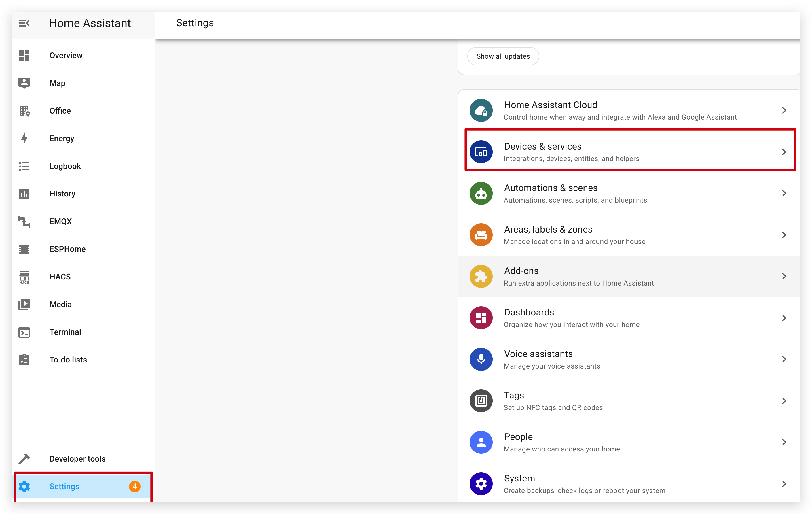The width and height of the screenshot is (812, 514).
Task: Click the Developer tools hammer icon
Action: click(24, 459)
